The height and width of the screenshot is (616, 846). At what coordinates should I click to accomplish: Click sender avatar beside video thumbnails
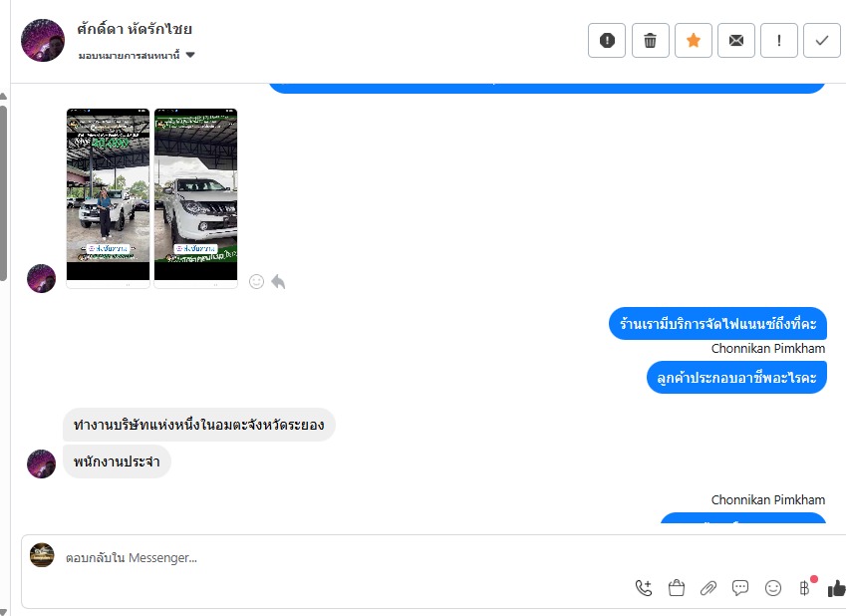click(42, 278)
